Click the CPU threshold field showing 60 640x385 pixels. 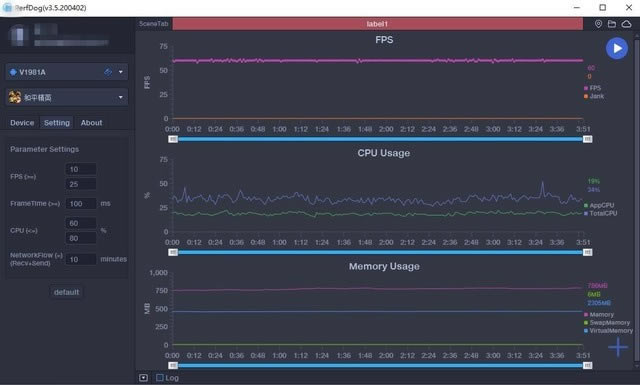pyautogui.click(x=81, y=223)
